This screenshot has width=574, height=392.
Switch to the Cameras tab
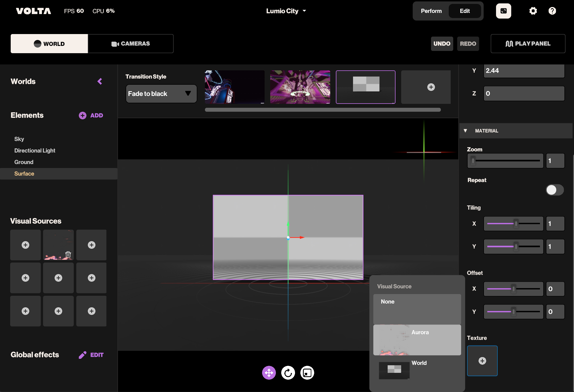click(x=131, y=44)
